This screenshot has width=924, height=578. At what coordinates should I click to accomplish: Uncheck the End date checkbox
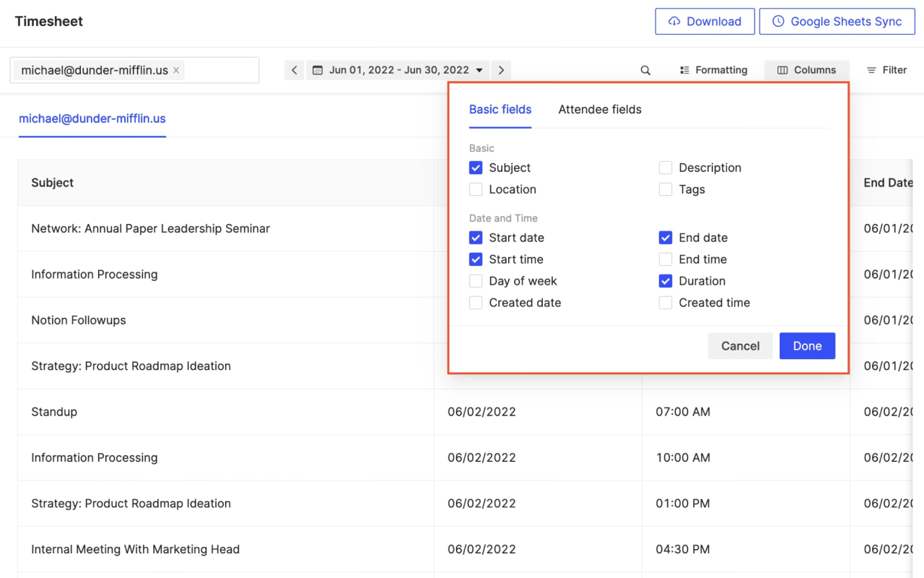click(666, 238)
